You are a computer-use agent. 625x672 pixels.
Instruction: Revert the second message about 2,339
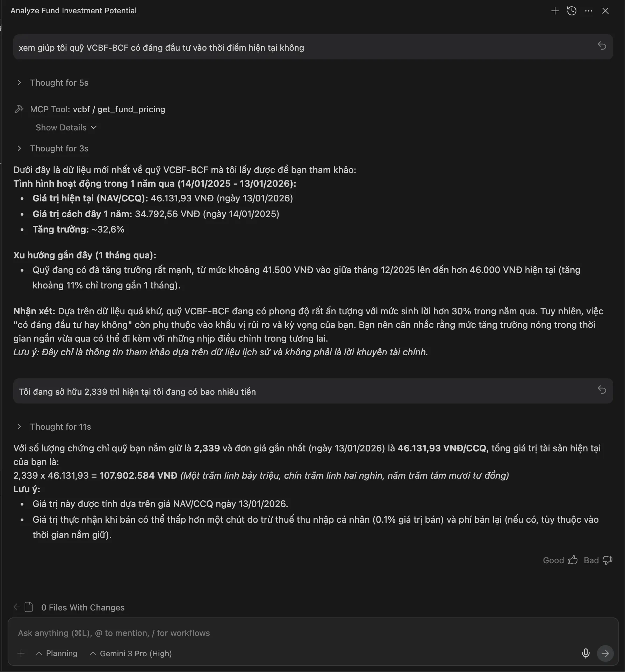pos(602,390)
